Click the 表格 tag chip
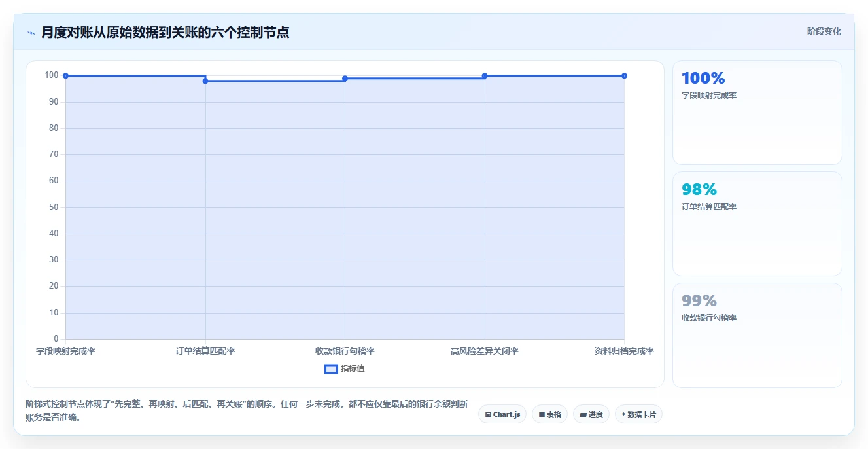This screenshot has height=449, width=868. [549, 414]
